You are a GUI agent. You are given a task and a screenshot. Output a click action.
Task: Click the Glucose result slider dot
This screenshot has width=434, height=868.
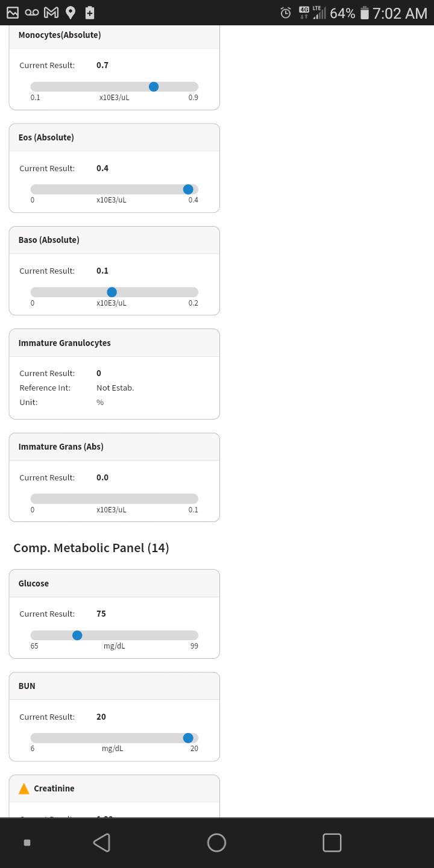pos(77,635)
